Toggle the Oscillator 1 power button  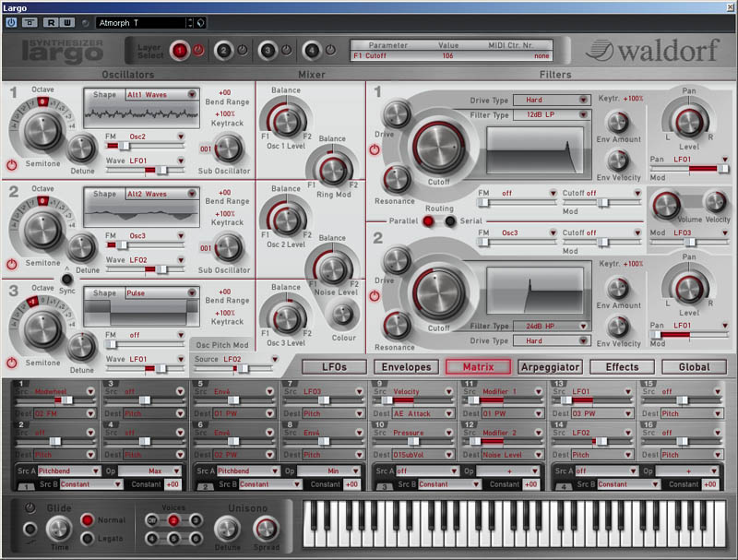pos(12,164)
